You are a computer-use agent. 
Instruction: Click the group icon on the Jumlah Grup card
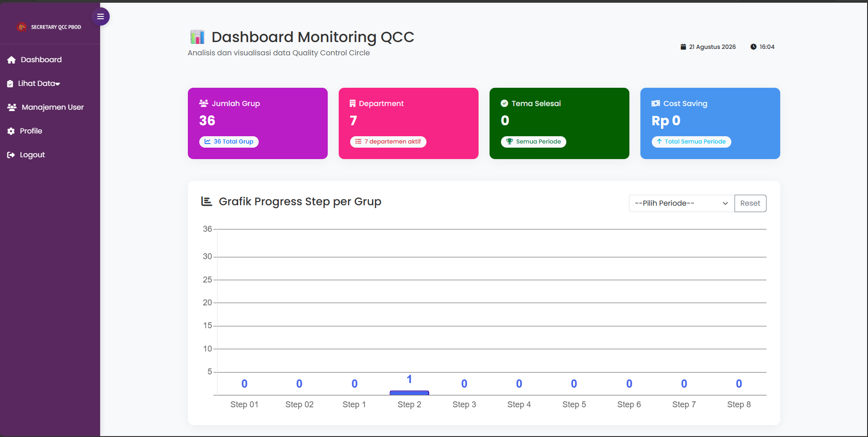pyautogui.click(x=203, y=103)
